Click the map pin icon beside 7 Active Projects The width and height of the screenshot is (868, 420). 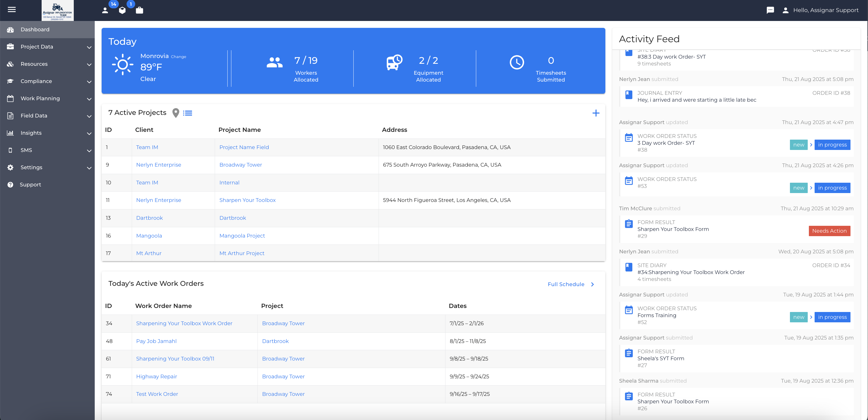coord(176,113)
